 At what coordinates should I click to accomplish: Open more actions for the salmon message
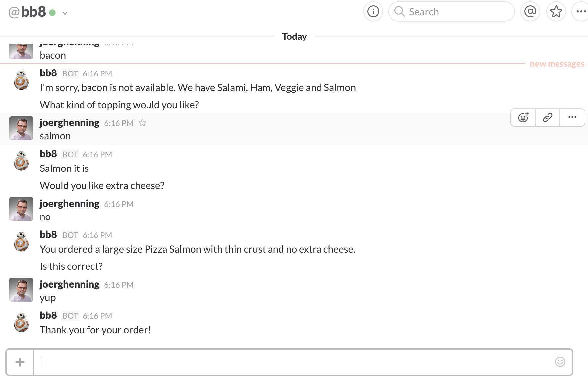click(572, 118)
